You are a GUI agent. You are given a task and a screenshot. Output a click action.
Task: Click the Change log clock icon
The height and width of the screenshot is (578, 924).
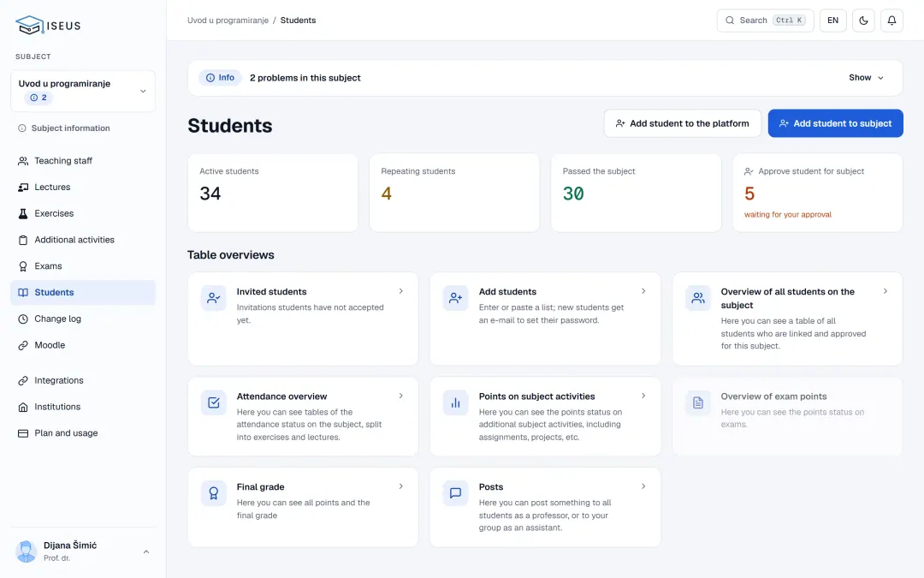click(x=23, y=319)
